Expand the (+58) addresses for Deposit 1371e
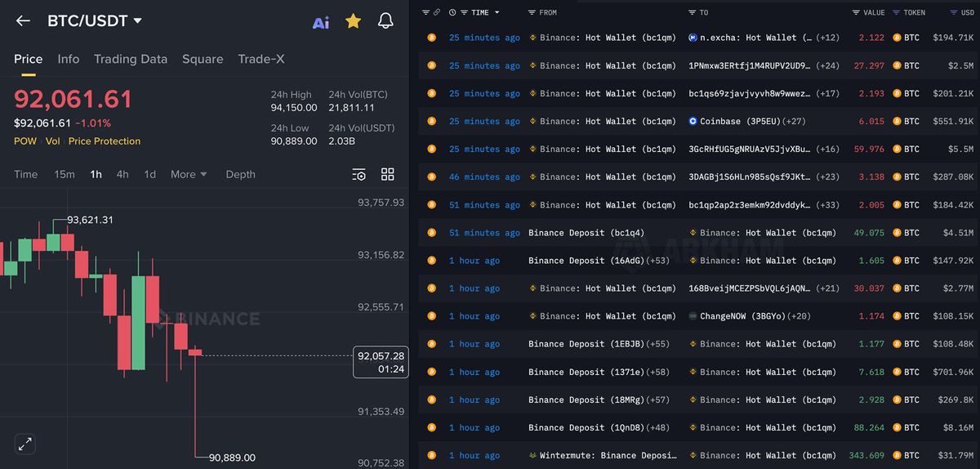The width and height of the screenshot is (980, 469). 657,372
